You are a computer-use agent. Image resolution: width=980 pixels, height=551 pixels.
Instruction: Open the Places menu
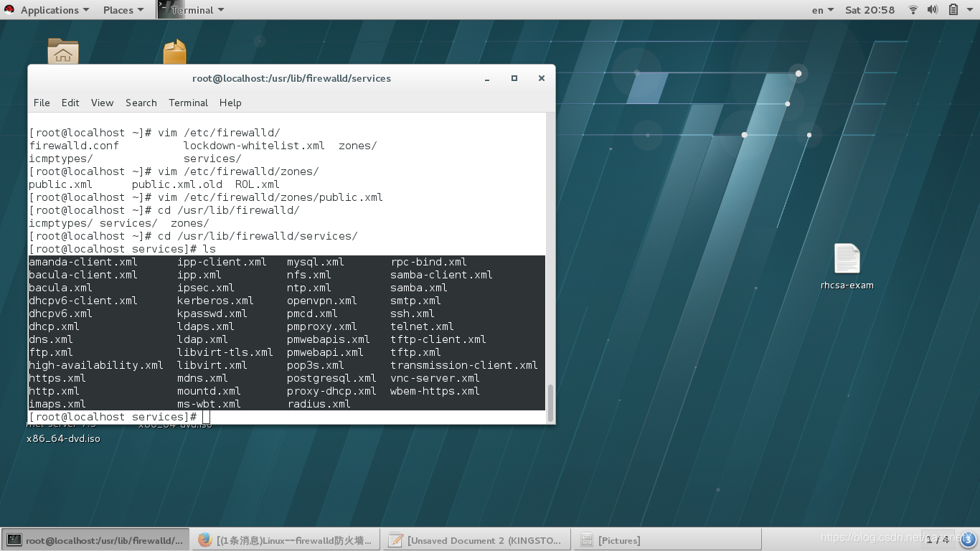click(123, 10)
